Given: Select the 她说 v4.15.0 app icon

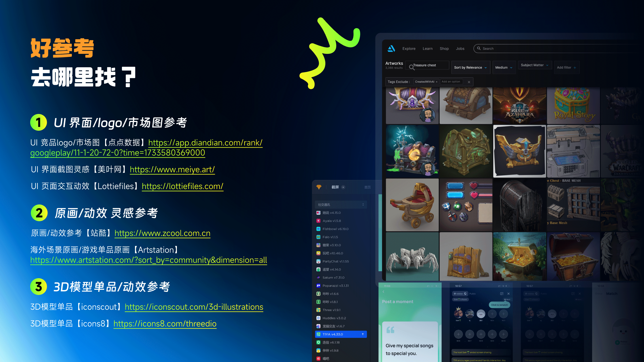Looking at the screenshot, I should (318, 213).
